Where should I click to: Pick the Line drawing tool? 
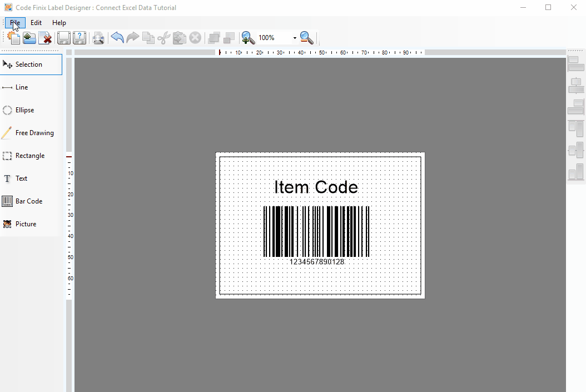point(31,87)
